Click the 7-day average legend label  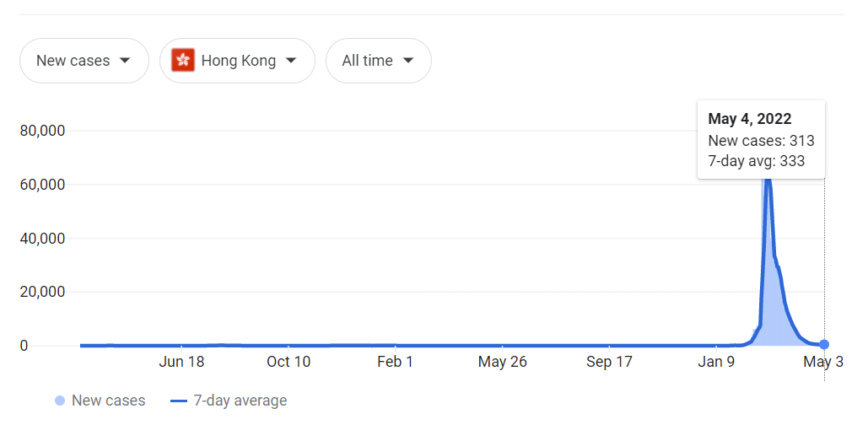point(240,401)
